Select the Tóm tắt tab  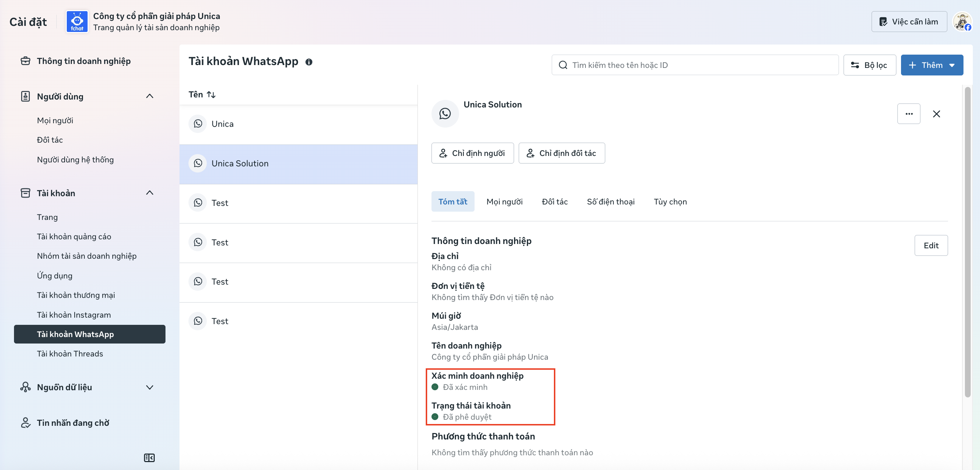[x=453, y=202]
